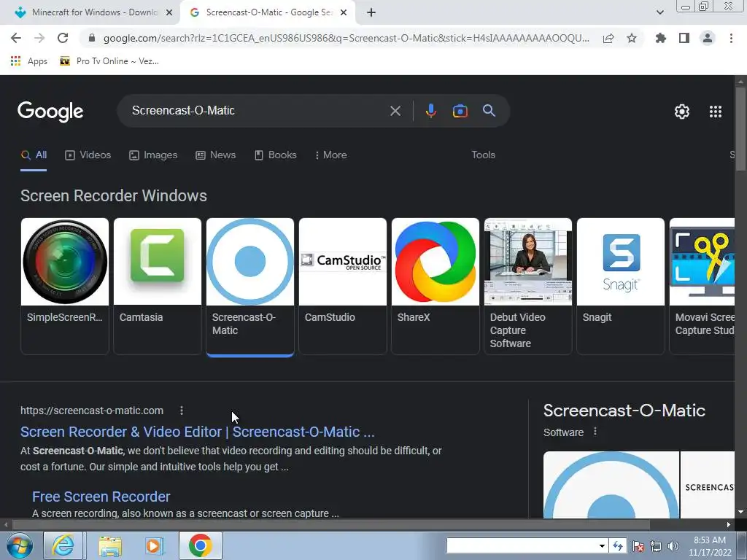The height and width of the screenshot is (560, 747).
Task: Open Action Center flag icon
Action: point(638,546)
